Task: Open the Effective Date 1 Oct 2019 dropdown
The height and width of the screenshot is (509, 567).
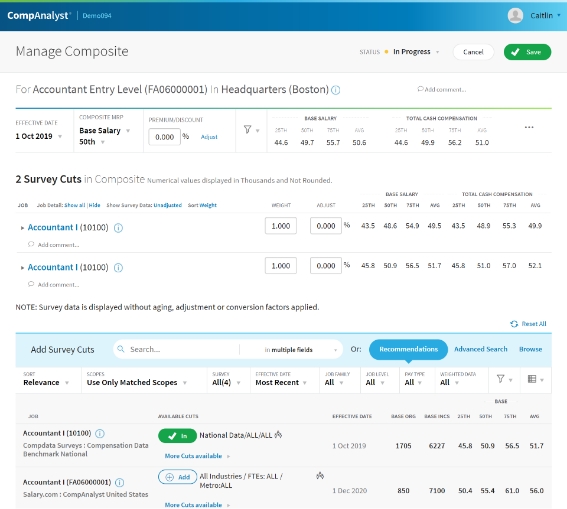Action: 39,136
